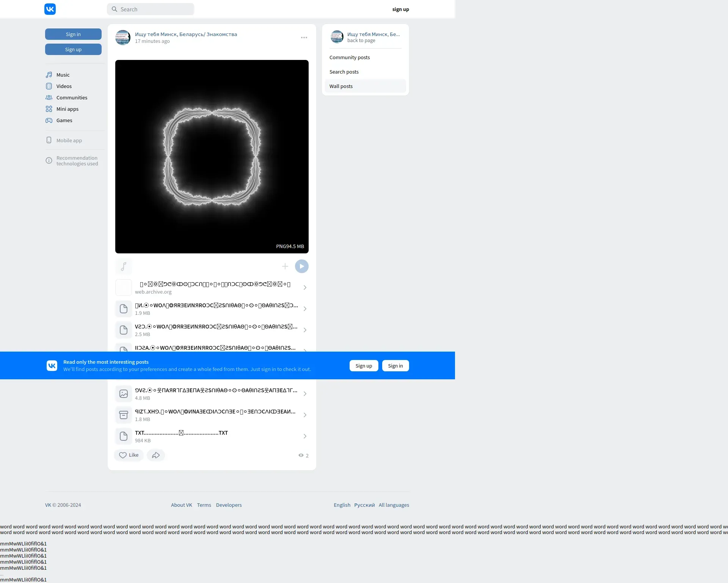Viewport: 728px width, 583px height.
Task: Open the Music section icon
Action: (49, 75)
